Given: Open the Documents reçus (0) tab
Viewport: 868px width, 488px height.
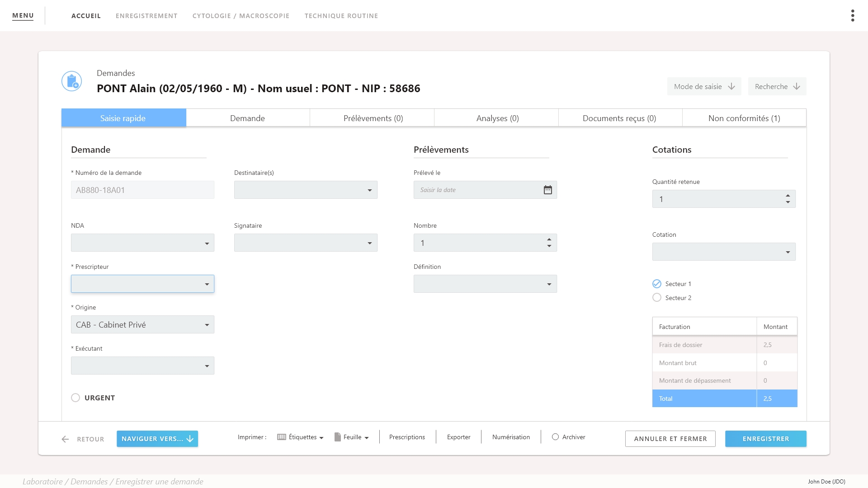Looking at the screenshot, I should [x=619, y=118].
